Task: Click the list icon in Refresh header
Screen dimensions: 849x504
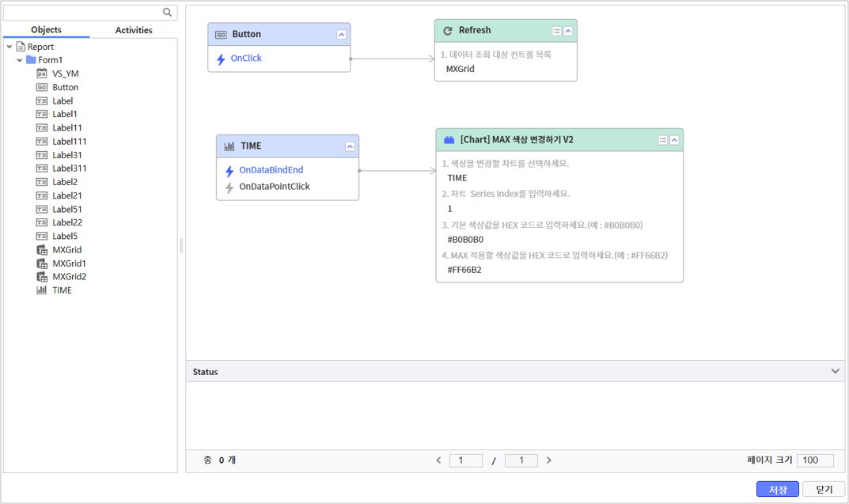Action: [x=557, y=31]
